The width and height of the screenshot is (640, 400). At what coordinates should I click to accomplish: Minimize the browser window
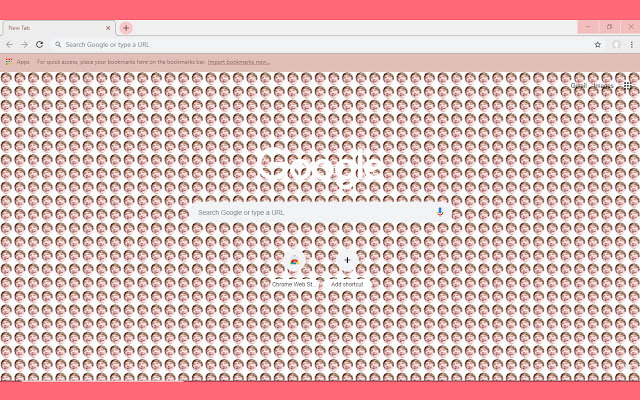[x=588, y=27]
